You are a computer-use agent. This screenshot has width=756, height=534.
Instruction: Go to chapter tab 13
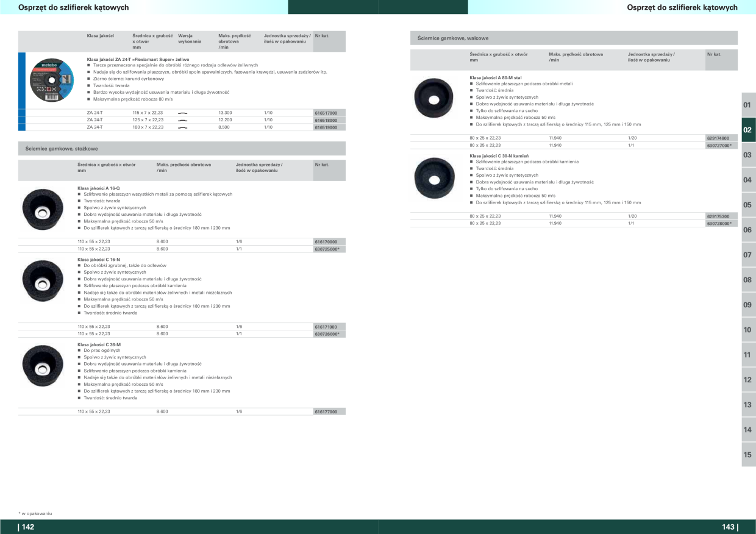pyautogui.click(x=748, y=405)
